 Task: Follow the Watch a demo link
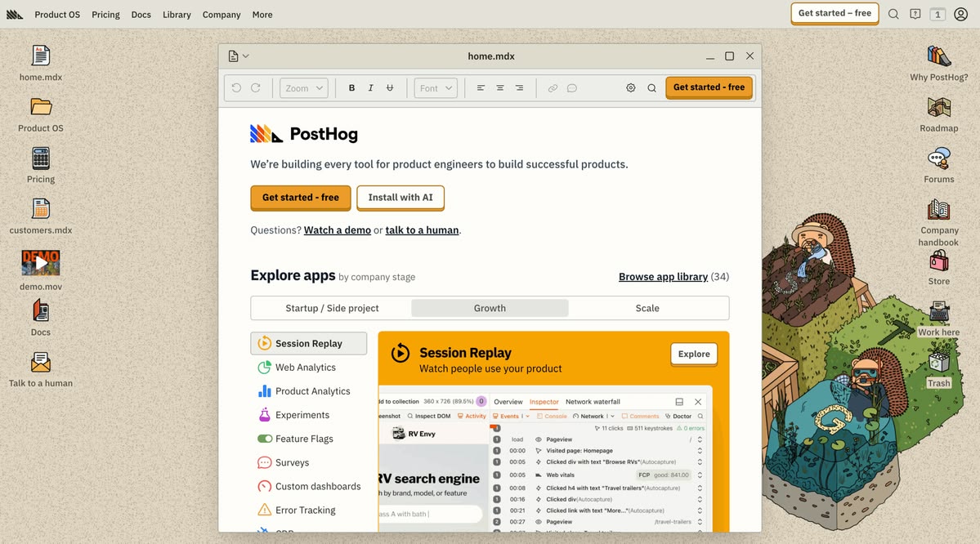point(338,230)
